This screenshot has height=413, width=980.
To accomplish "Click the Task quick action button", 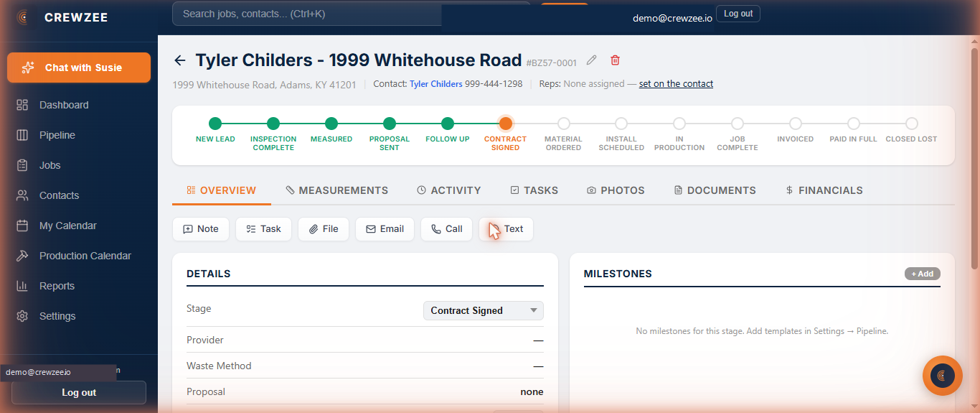I will point(263,229).
